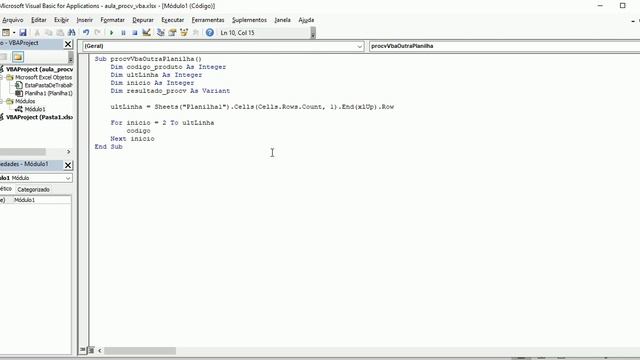Click the Reset (stop) square icon
This screenshot has width=640, height=360.
tap(135, 33)
